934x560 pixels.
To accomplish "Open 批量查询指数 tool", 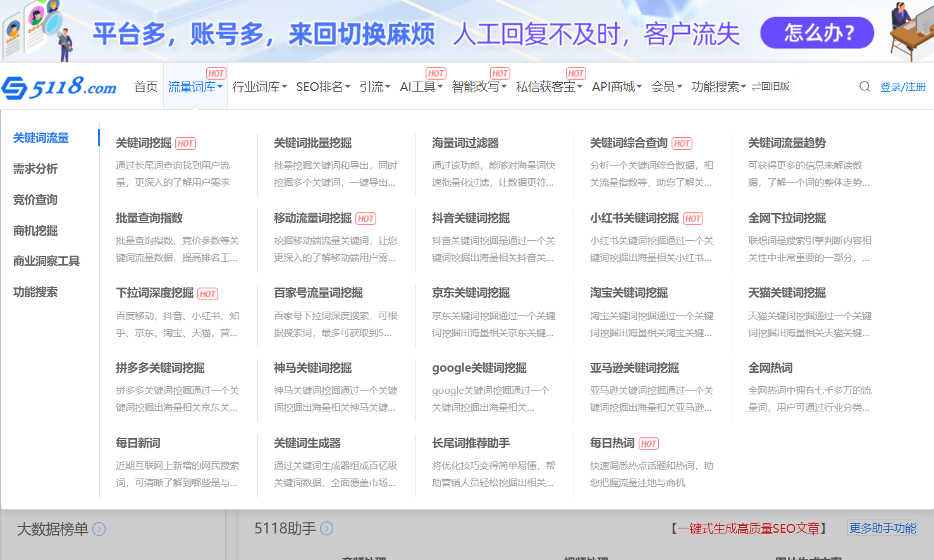I will coord(149,218).
